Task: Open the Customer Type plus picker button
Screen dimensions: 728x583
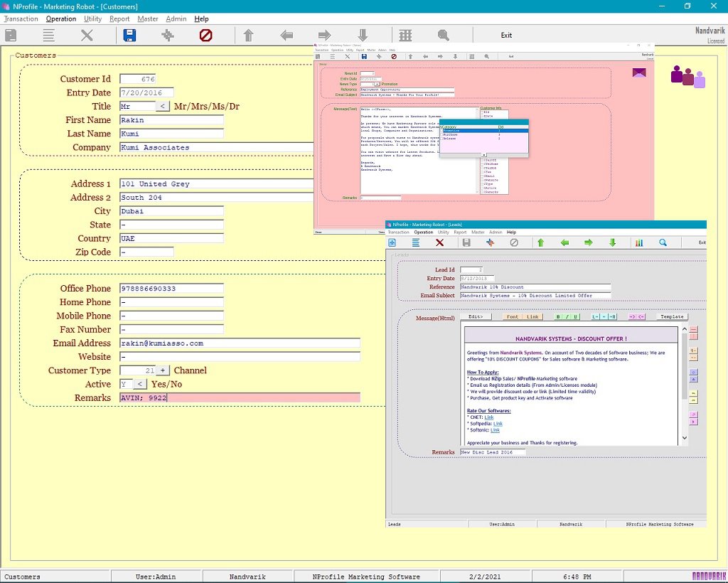Action: (x=163, y=370)
